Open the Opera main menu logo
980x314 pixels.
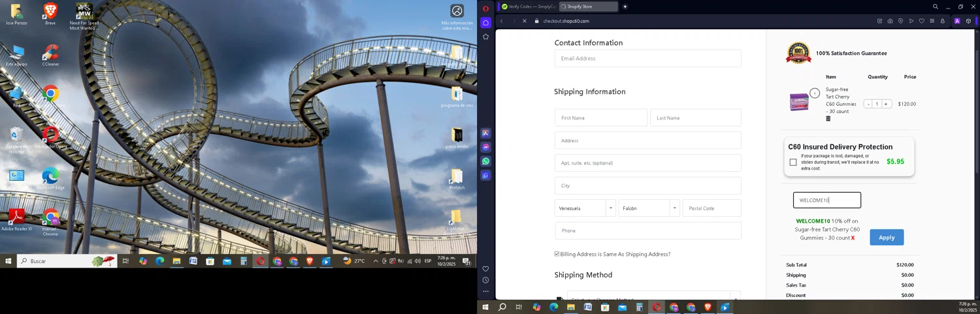click(485, 8)
